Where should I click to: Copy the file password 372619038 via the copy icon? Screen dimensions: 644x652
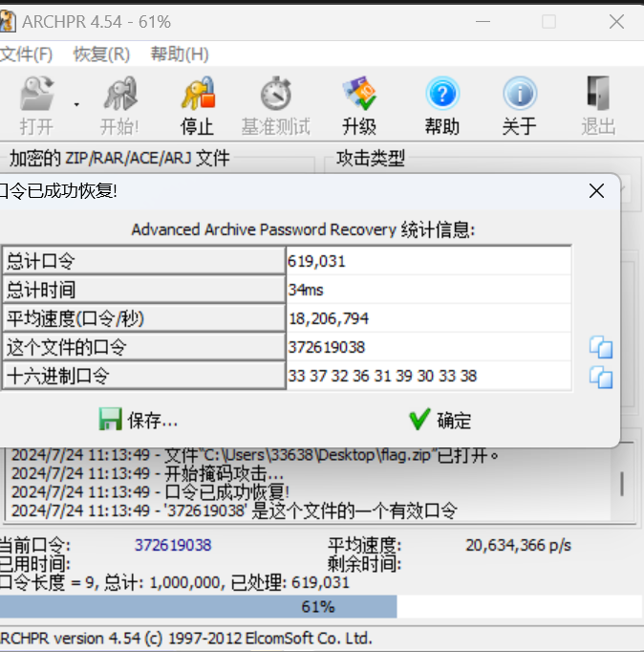(x=601, y=347)
